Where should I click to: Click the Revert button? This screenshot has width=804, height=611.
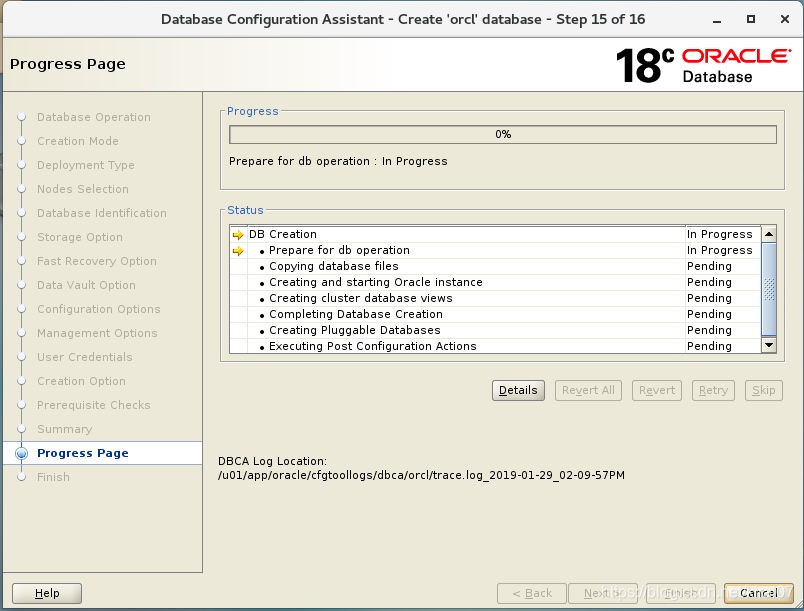(657, 391)
